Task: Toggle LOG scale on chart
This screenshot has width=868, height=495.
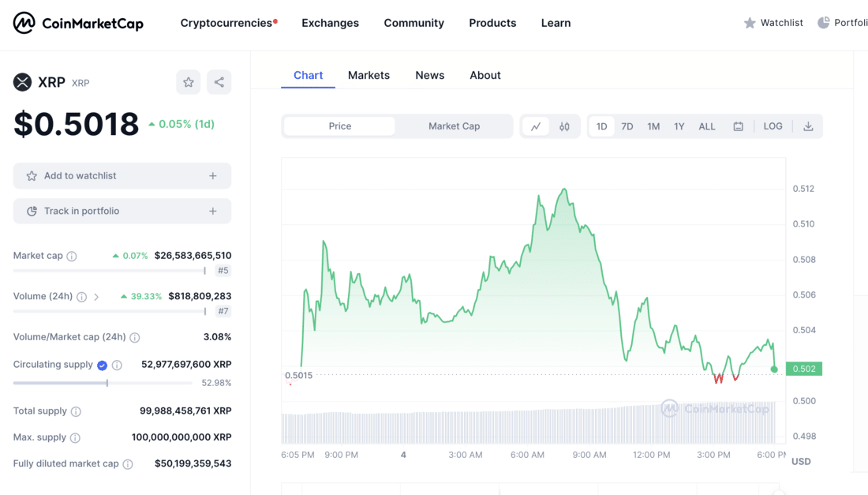Action: [773, 126]
